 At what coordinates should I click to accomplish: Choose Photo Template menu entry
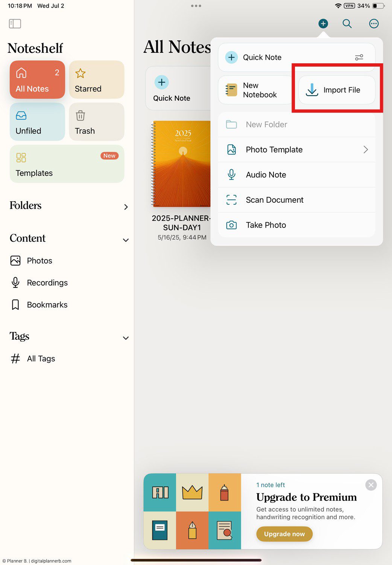point(296,150)
